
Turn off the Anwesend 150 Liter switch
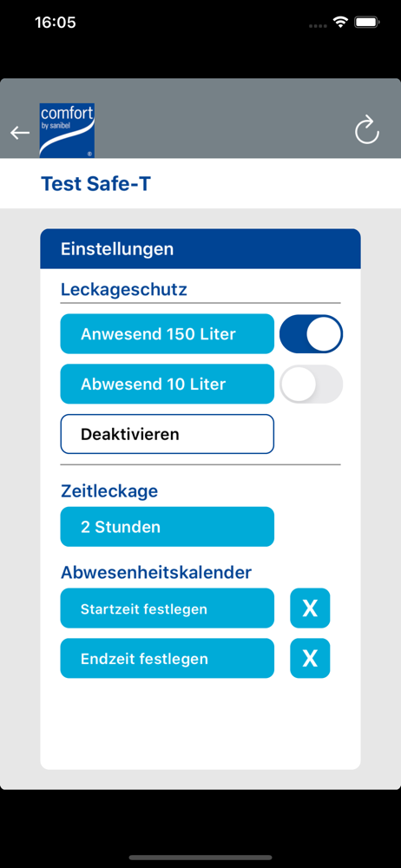tap(312, 334)
